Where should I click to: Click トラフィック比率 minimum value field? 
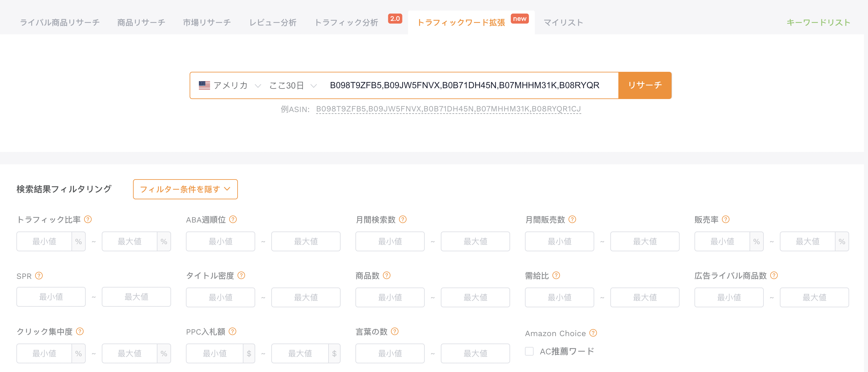[44, 241]
